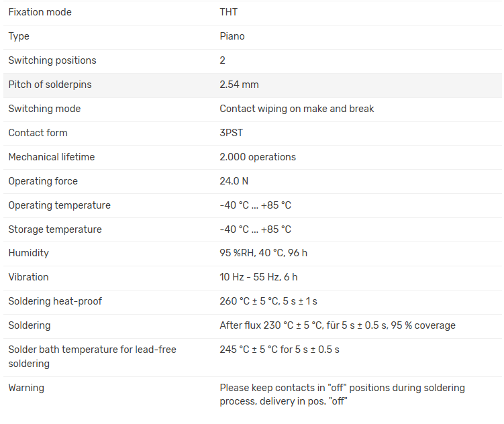Click the "Soldering heat-proof" label
504x424 pixels.
coord(55,301)
